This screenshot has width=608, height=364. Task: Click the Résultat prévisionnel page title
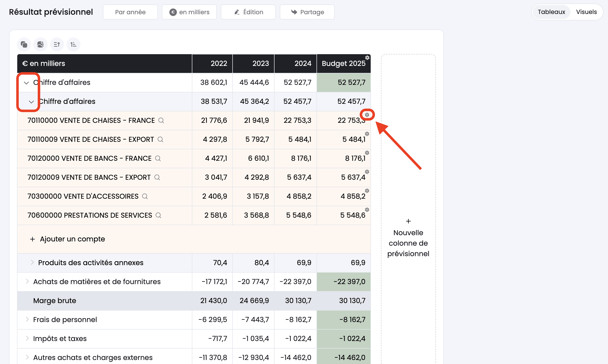(x=51, y=12)
